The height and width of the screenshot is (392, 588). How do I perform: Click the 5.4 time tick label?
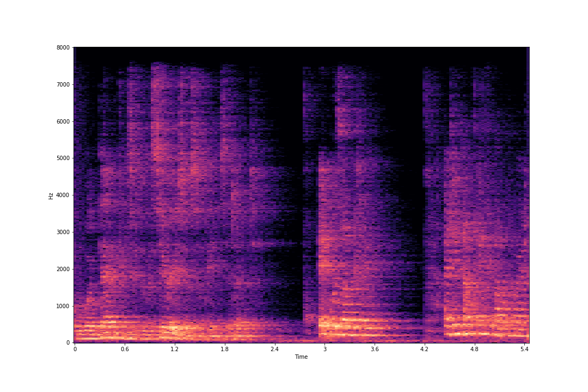click(524, 350)
